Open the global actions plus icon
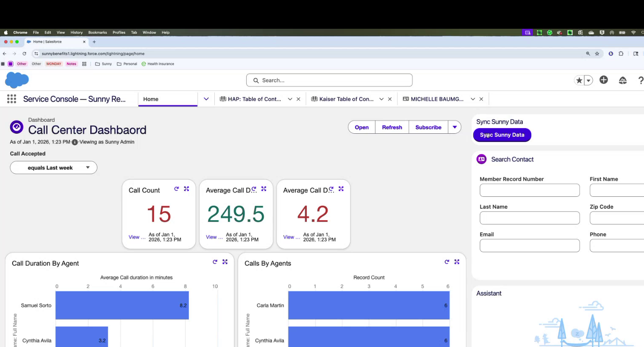Viewport: 644px width, 347px height. [x=603, y=80]
